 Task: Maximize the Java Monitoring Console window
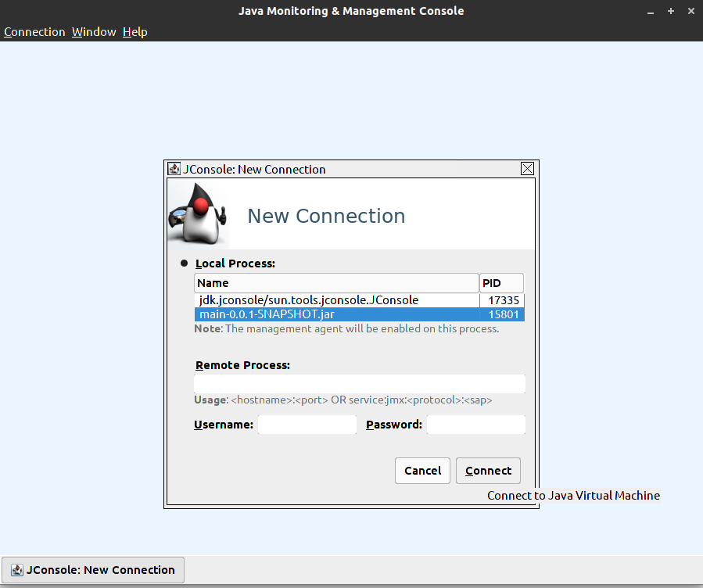click(x=671, y=11)
